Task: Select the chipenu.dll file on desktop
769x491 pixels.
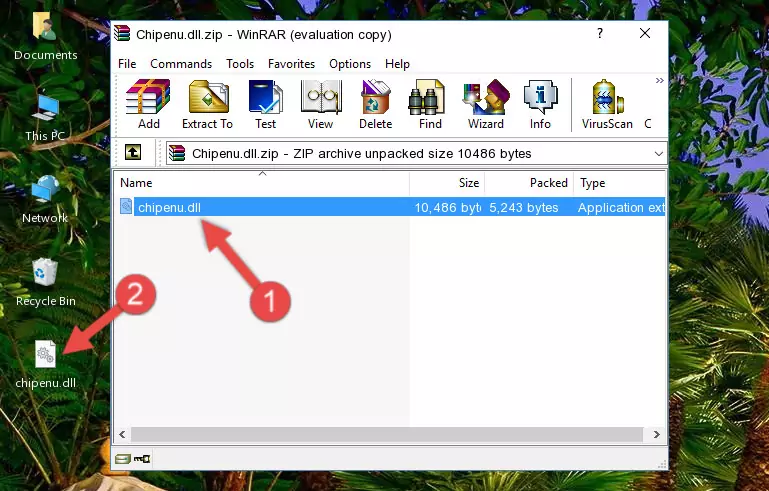Action: click(46, 365)
